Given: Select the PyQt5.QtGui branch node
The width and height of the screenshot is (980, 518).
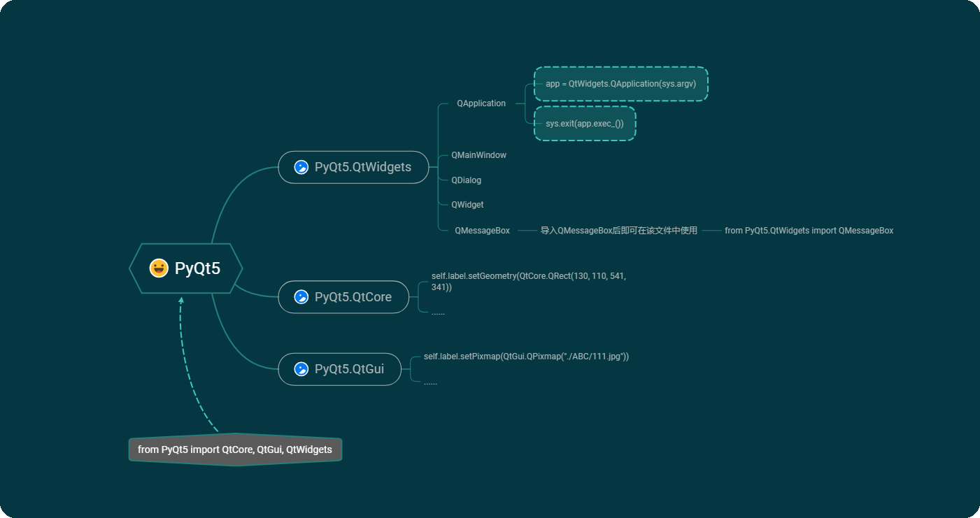Looking at the screenshot, I should pos(340,369).
